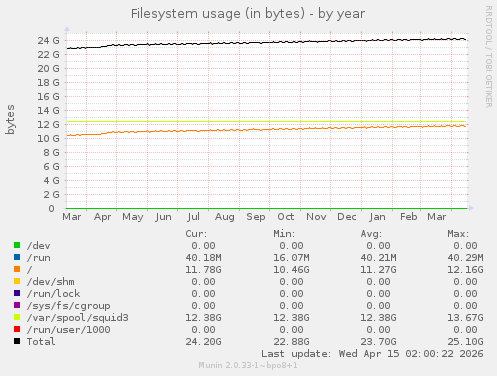497x376 pixels.
Task: Click the /run average value 40.21M
Action: 378,258
